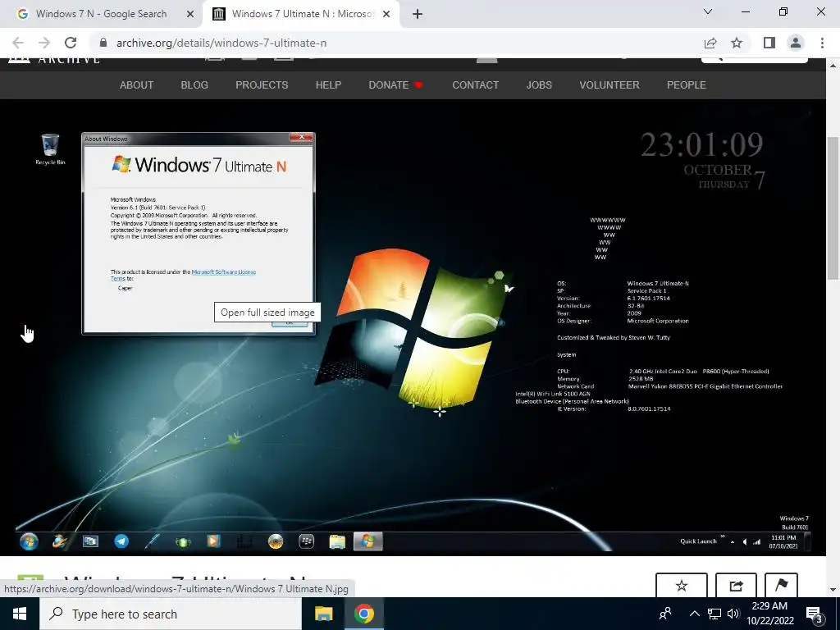
Task: Click the share this page icon in address bar
Action: pyautogui.click(x=710, y=43)
